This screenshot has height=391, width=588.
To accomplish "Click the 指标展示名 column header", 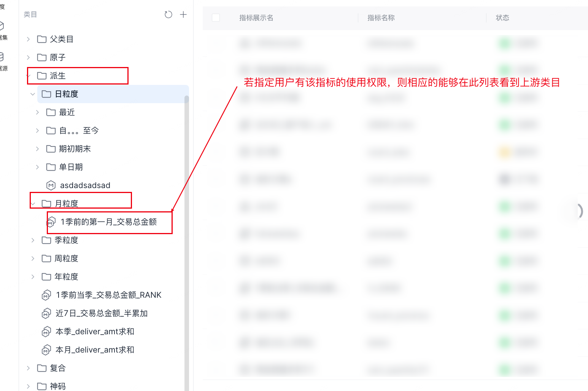I will [256, 18].
